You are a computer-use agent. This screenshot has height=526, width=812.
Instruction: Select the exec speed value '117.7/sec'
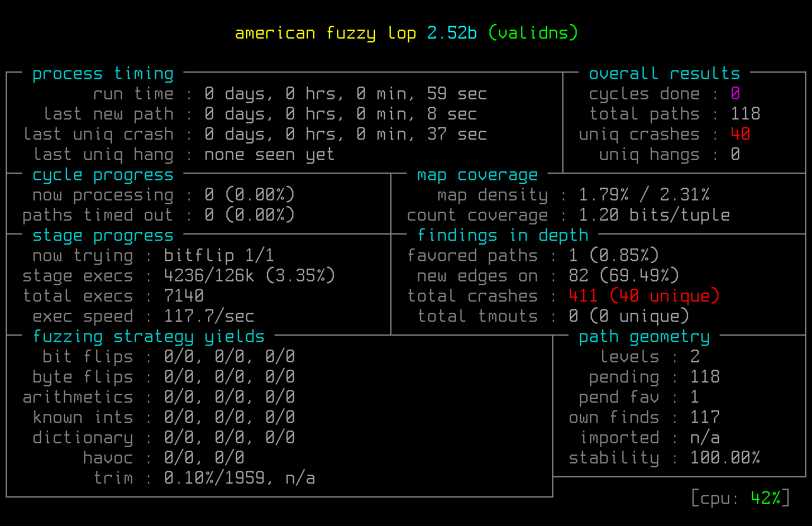click(209, 317)
